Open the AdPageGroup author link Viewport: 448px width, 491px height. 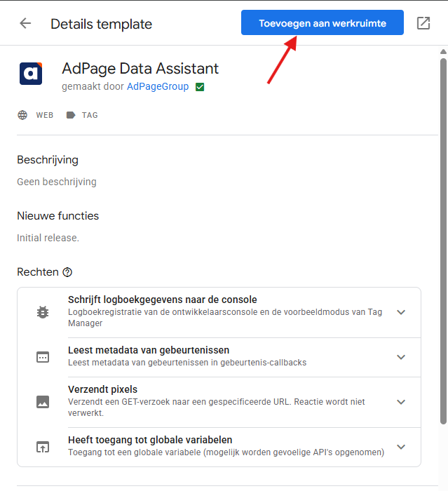(157, 87)
